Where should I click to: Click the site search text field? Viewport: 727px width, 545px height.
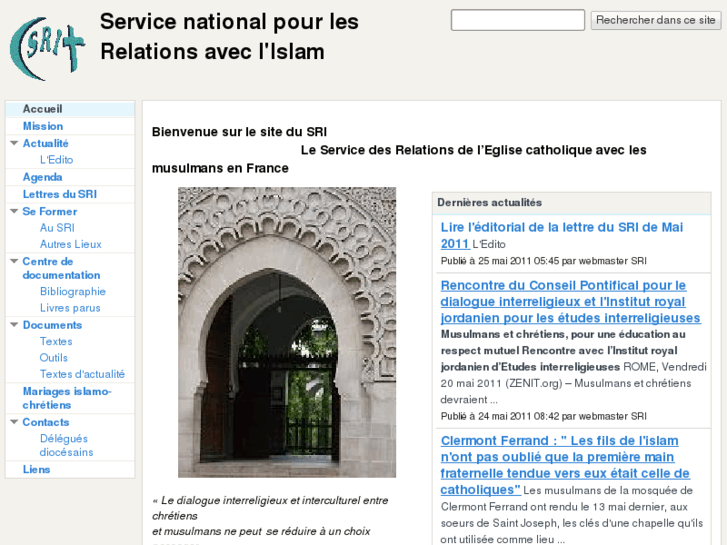[517, 20]
